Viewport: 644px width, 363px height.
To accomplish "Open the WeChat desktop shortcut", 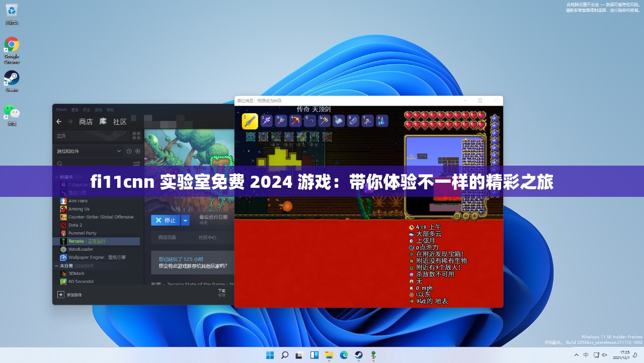I will click(x=12, y=115).
